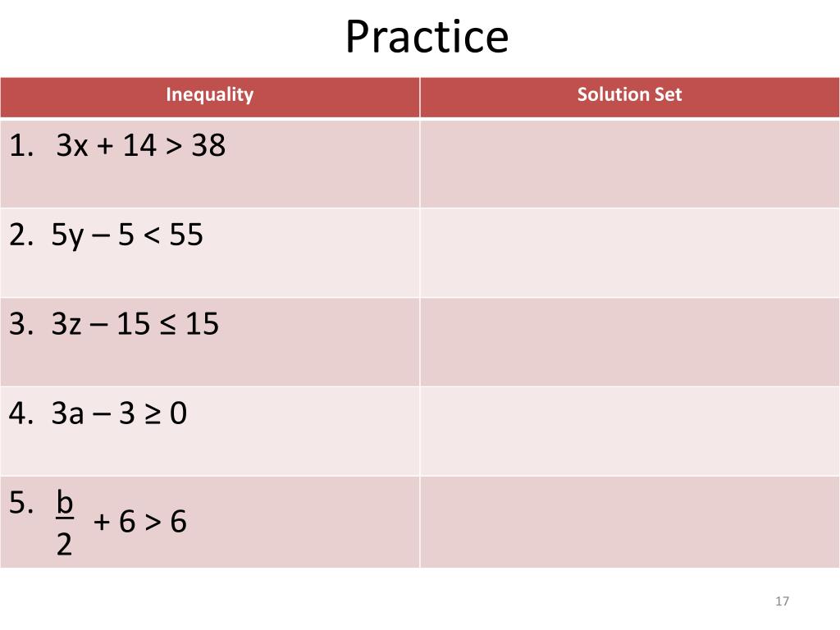
Task: Click the inequality 3x + 14 > 38
Action: click(x=141, y=146)
